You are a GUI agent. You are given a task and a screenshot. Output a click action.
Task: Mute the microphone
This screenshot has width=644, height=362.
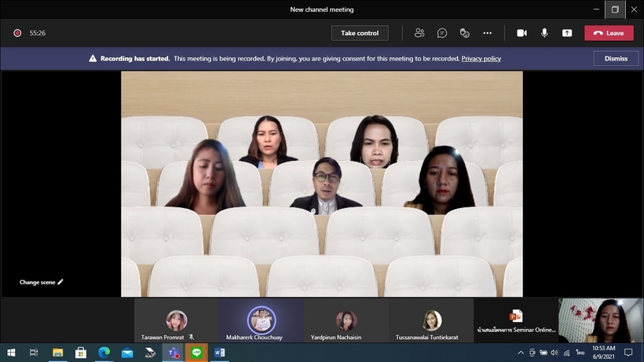pyautogui.click(x=544, y=33)
